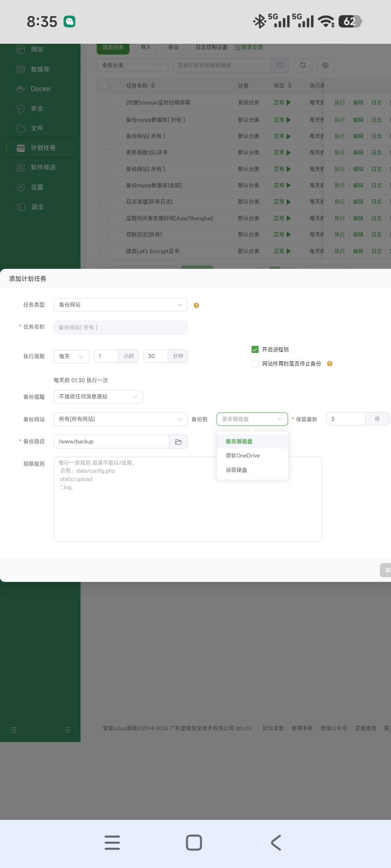Open the gear settings icon above table

click(325, 65)
